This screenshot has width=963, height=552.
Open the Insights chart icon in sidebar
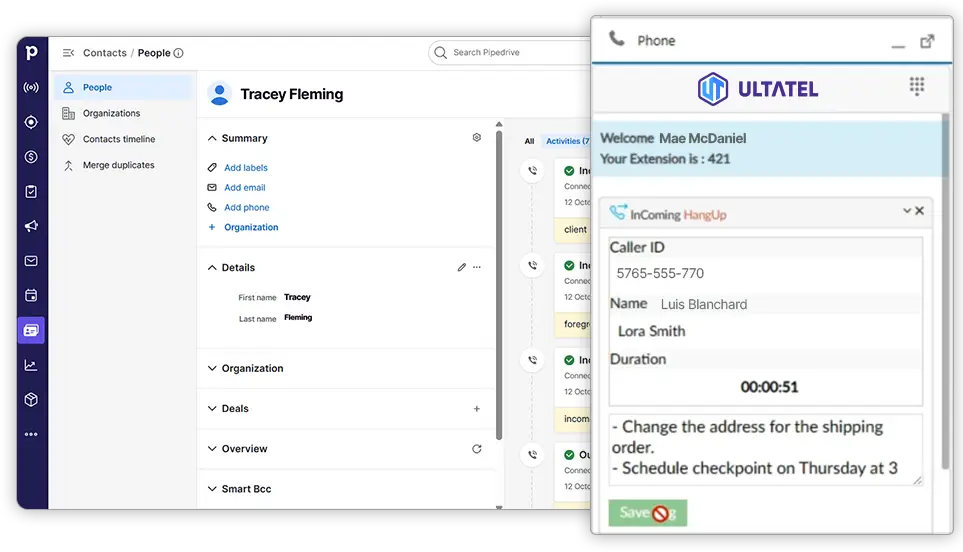[31, 365]
